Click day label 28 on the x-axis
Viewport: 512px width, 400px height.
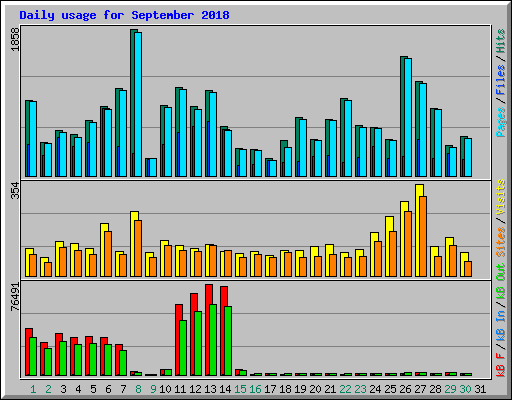click(435, 389)
